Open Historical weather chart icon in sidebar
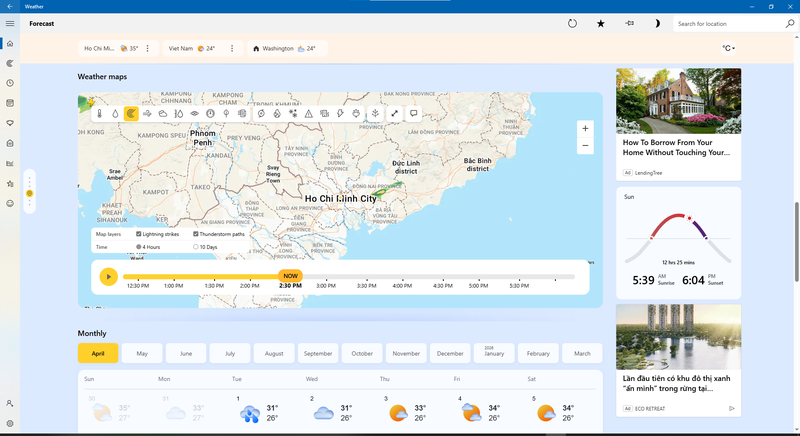 pos(10,163)
